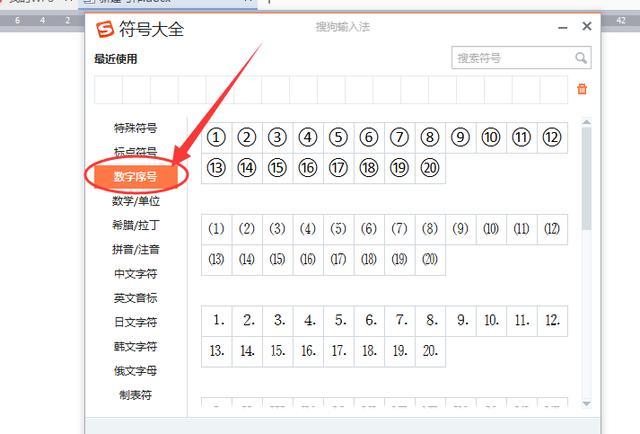The image size is (640, 434).
Task: Insert parenthesized number ⑷
Action: point(308,229)
